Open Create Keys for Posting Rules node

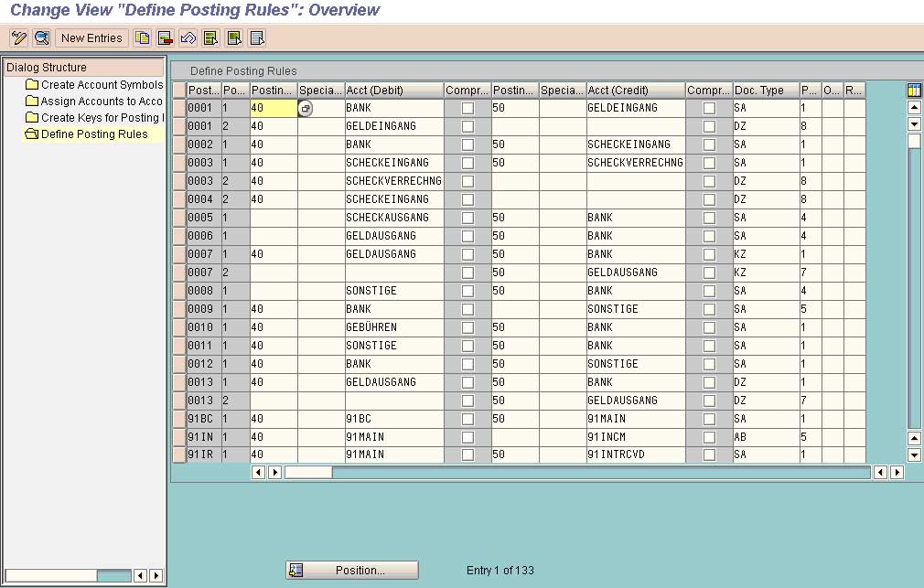(102, 118)
